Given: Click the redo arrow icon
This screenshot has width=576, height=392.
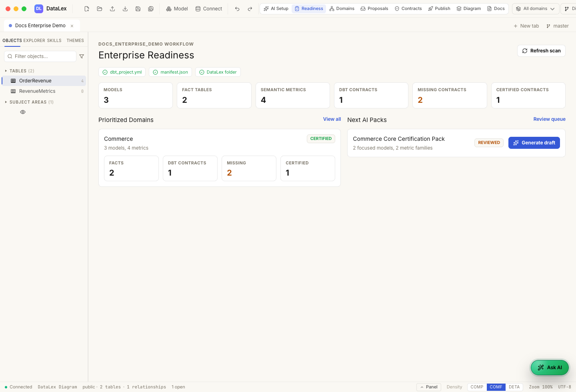Looking at the screenshot, I should [250, 9].
